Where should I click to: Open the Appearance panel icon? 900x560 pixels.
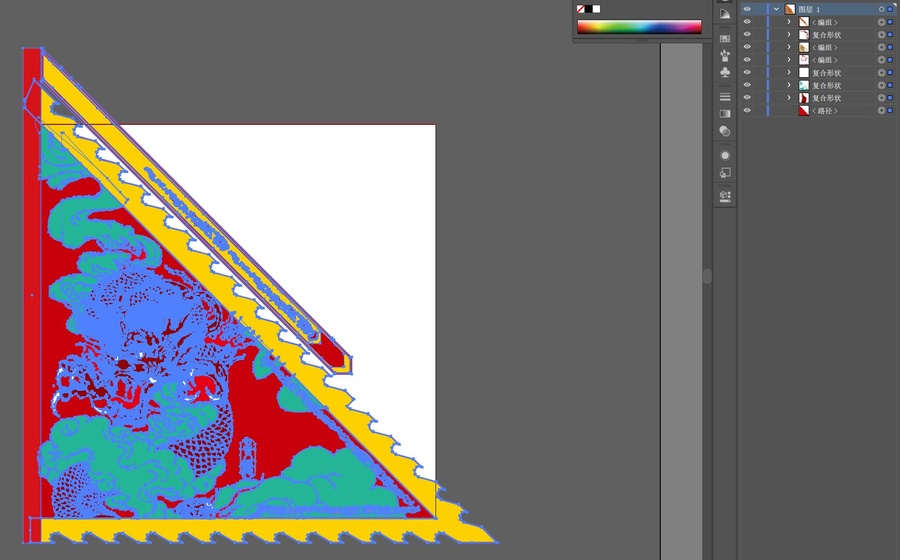pyautogui.click(x=725, y=155)
